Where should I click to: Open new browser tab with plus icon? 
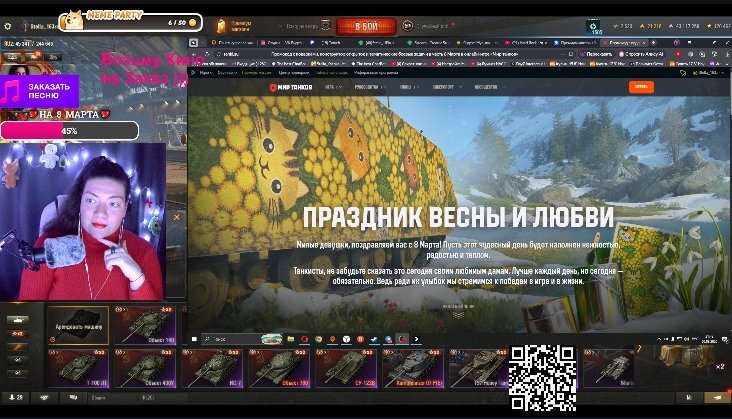[654, 43]
